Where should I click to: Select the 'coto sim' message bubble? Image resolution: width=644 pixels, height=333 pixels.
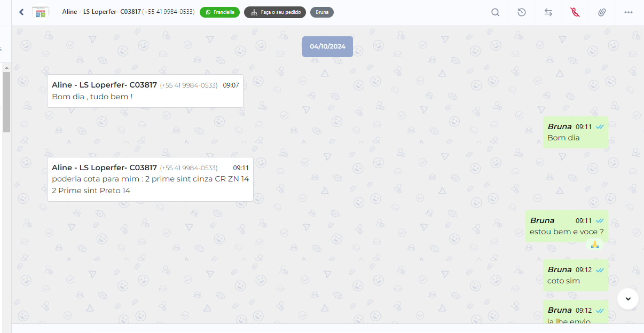576,275
